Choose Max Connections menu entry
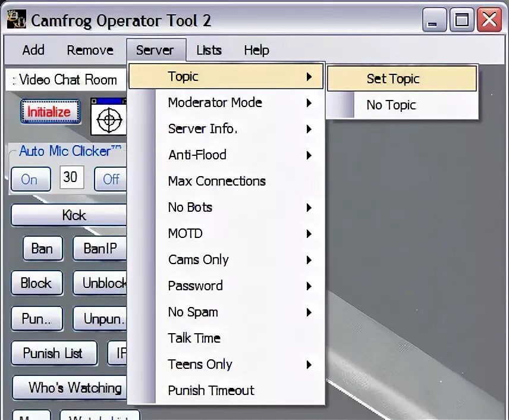509x420 pixels. coord(226,181)
